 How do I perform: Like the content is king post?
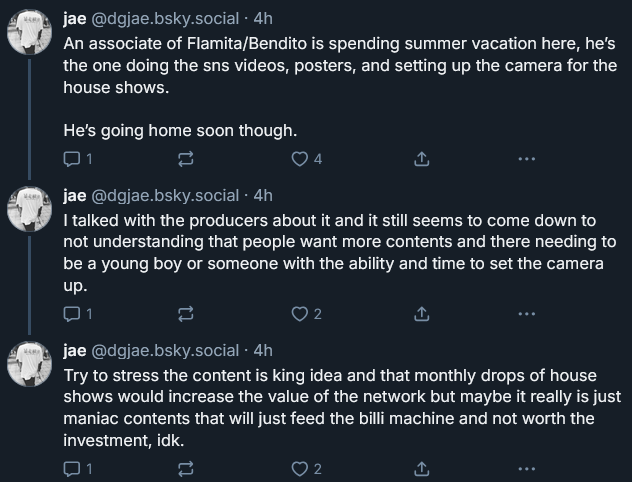coord(299,469)
